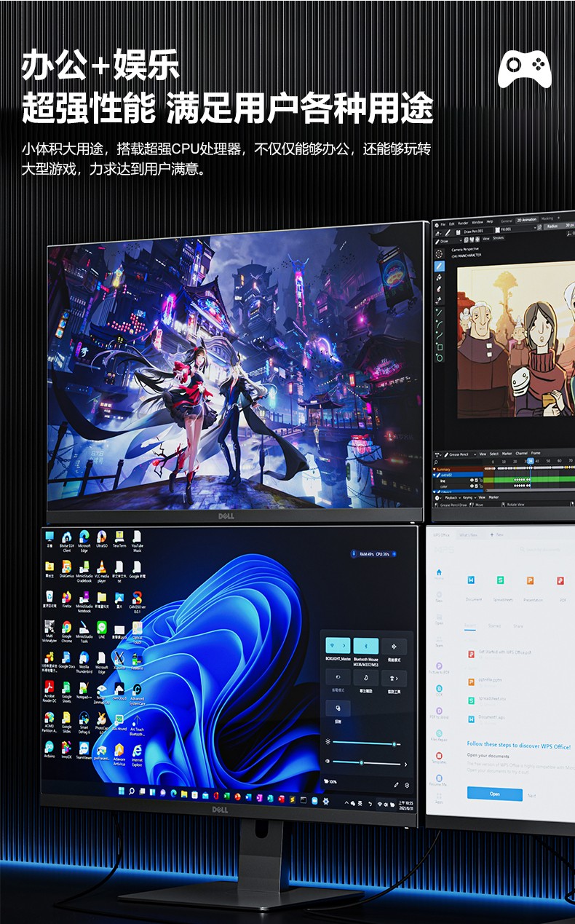Select the Curve tool in Blender toolbar
Image resolution: width=575 pixels, height=924 pixels.
440,335
